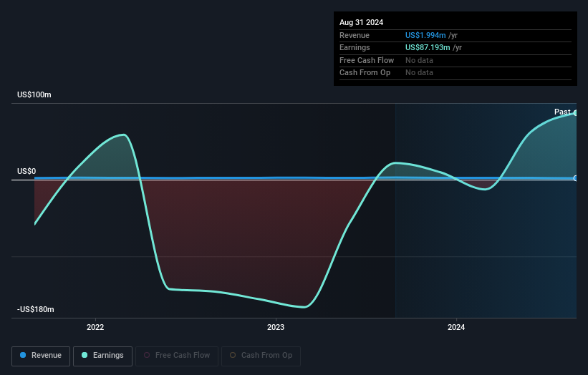Click the Aug 31 2024 tooltip date
The height and width of the screenshot is (375, 588).
pyautogui.click(x=361, y=22)
